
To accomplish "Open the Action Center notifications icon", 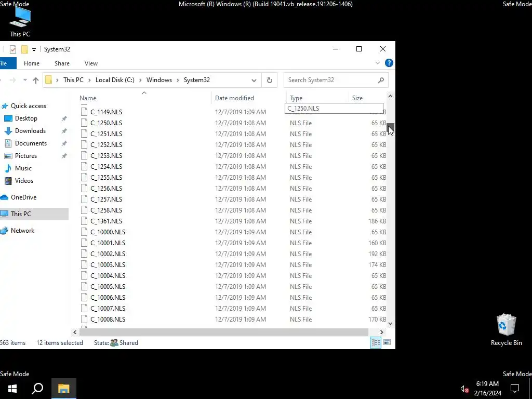I will 515,389.
